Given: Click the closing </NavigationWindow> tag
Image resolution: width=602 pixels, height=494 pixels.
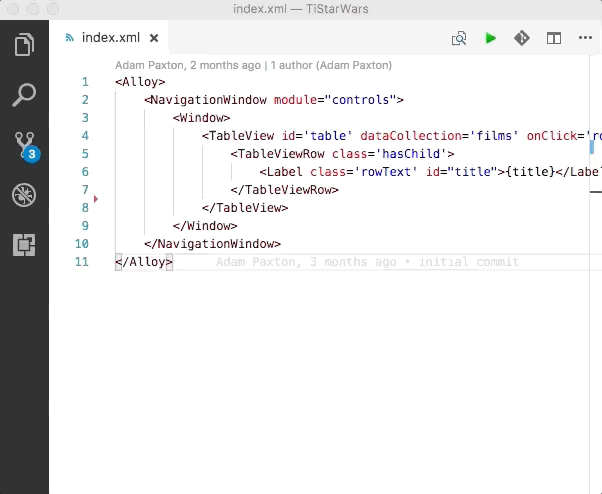Looking at the screenshot, I should pos(213,244).
